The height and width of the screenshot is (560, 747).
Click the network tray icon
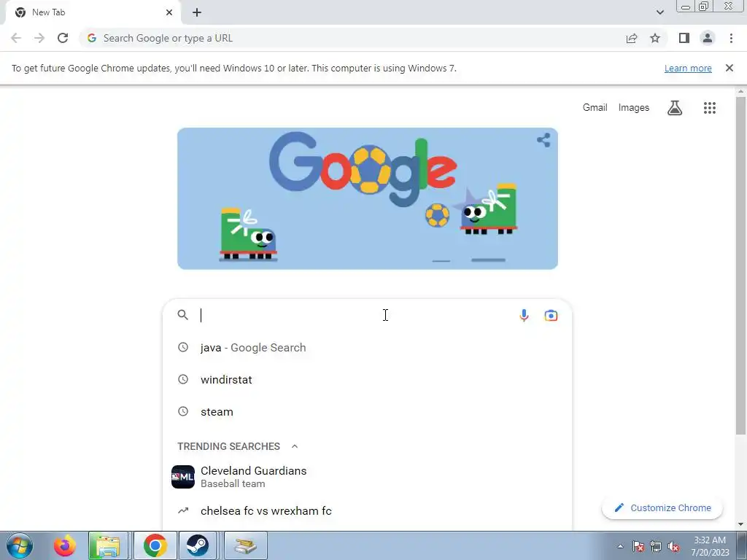[x=656, y=547]
